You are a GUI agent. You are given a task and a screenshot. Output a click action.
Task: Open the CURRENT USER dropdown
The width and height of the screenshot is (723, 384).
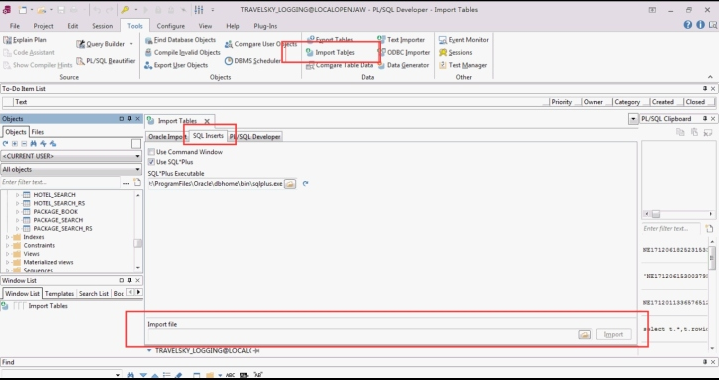[71, 156]
